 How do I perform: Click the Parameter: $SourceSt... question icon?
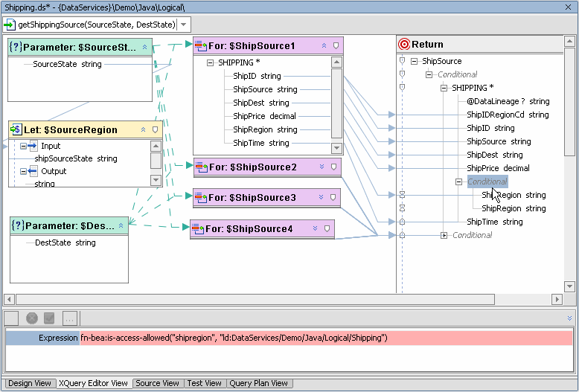[16, 48]
